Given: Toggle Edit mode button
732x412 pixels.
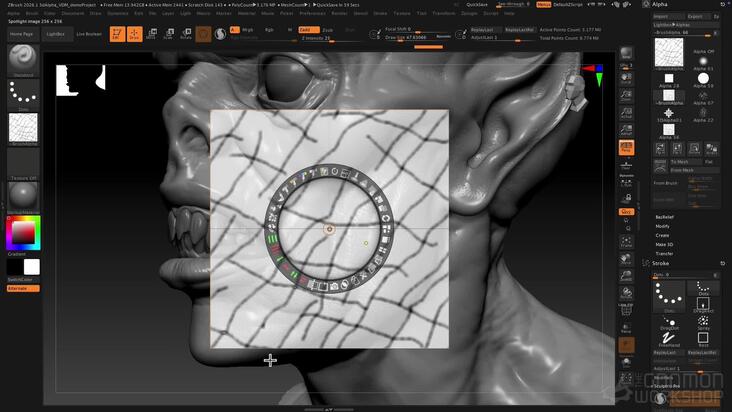Looking at the screenshot, I should [x=117, y=34].
